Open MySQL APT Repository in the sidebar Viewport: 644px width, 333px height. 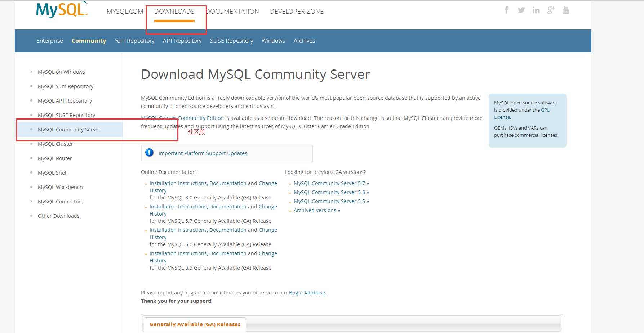(65, 101)
